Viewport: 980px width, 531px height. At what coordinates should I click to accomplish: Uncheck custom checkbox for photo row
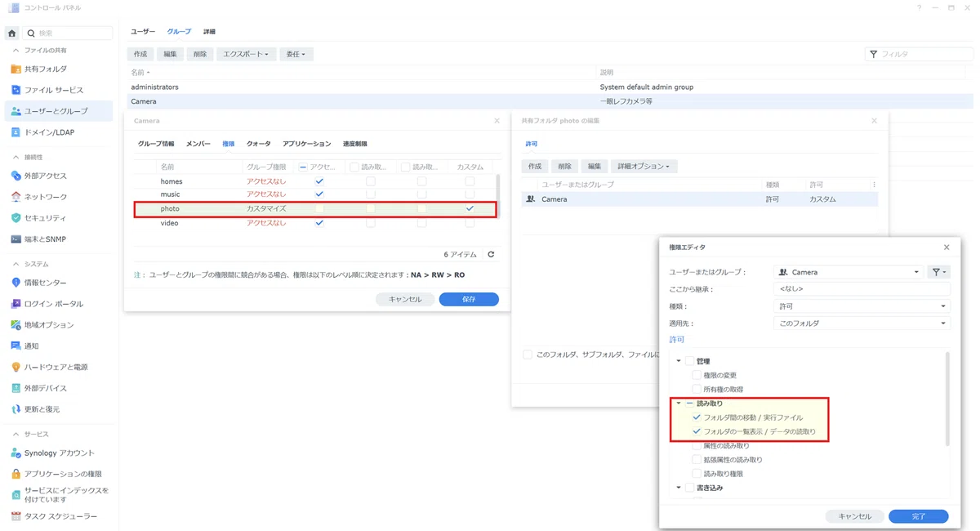click(470, 209)
